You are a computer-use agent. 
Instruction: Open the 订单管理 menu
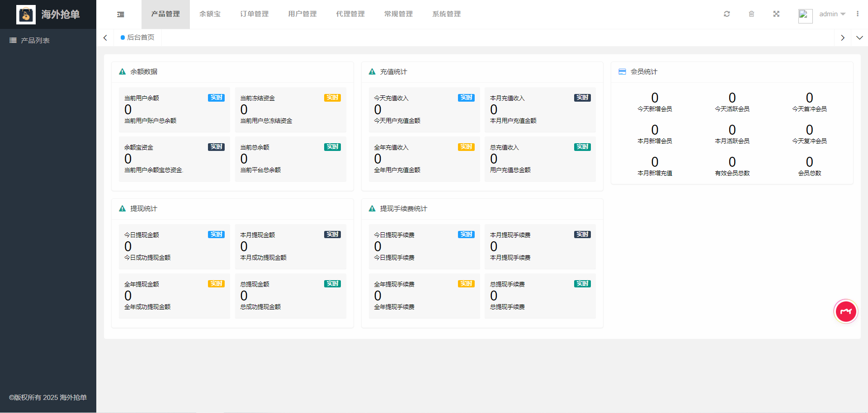pyautogui.click(x=254, y=14)
